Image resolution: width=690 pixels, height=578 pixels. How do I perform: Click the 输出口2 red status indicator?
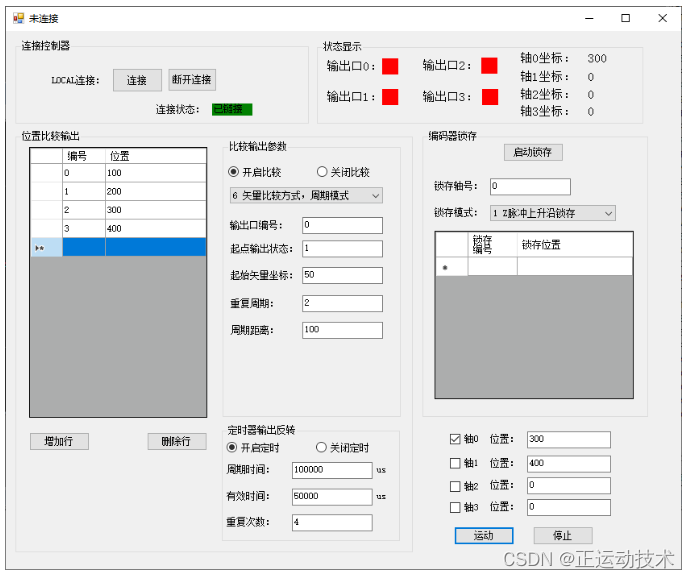click(x=489, y=66)
